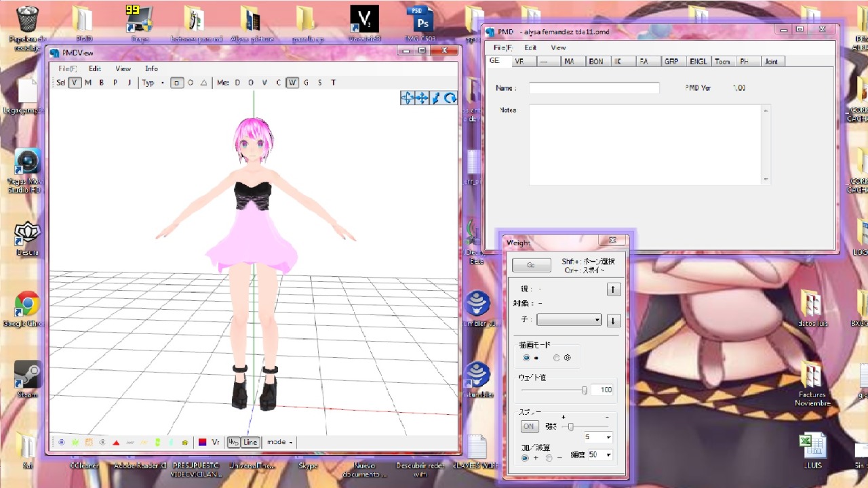This screenshot has width=868, height=488.
Task: Toggle the V vertex select button
Action: [75, 83]
